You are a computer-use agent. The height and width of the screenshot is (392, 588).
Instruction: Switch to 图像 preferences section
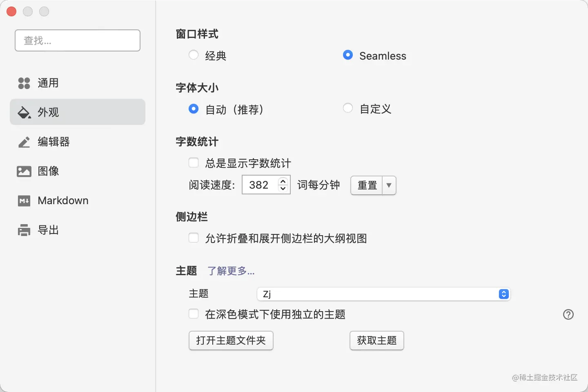(78, 171)
